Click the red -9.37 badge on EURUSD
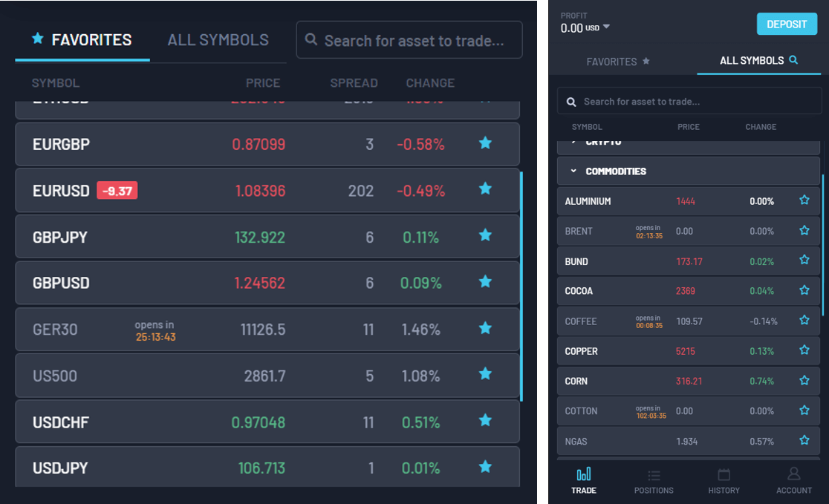 (117, 191)
